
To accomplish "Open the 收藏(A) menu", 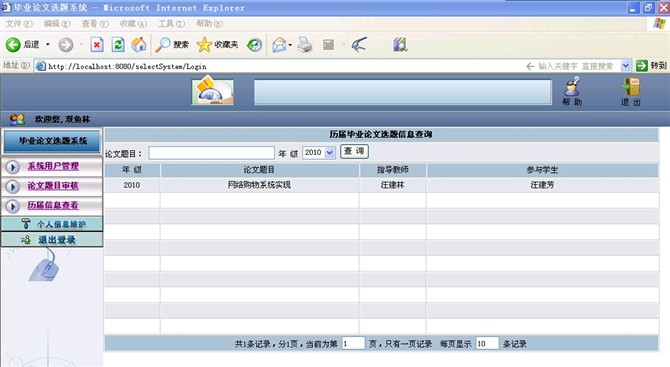I will click(133, 23).
